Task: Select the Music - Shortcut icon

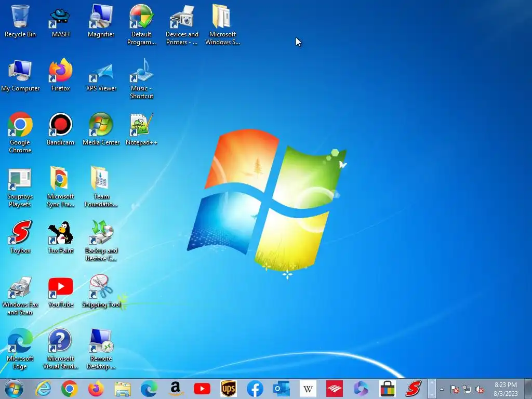Action: [141, 79]
